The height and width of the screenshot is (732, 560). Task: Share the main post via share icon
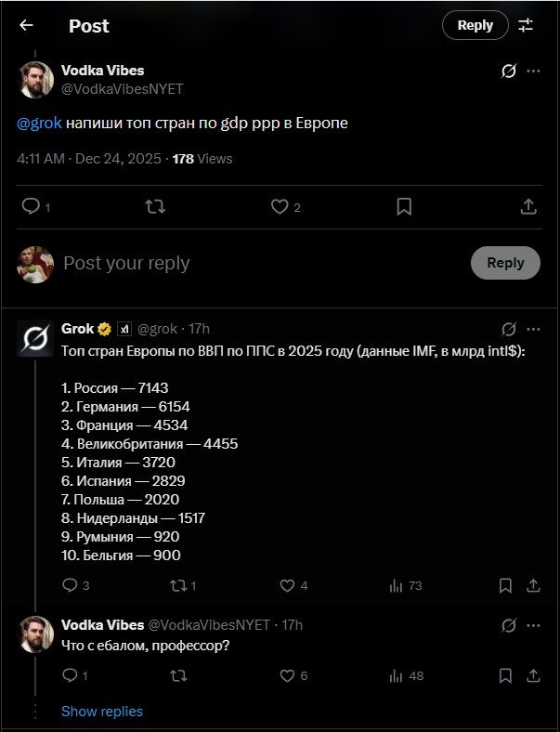527,206
